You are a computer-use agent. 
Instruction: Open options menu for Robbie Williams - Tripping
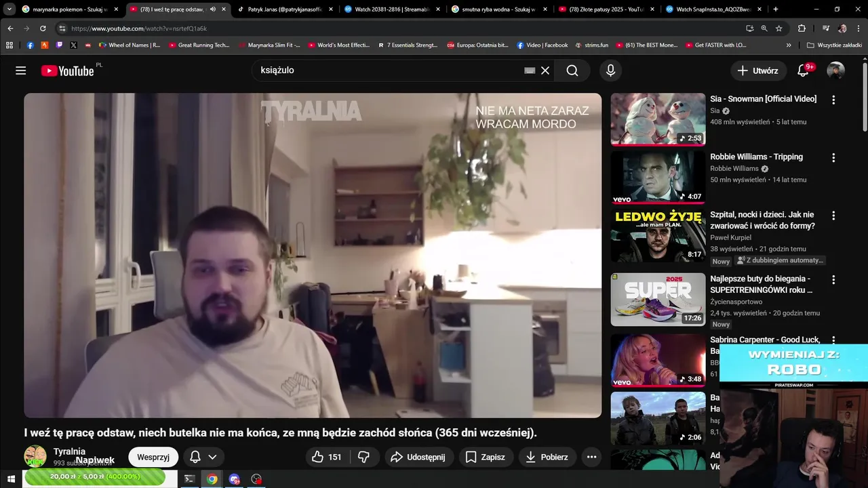[833, 157]
